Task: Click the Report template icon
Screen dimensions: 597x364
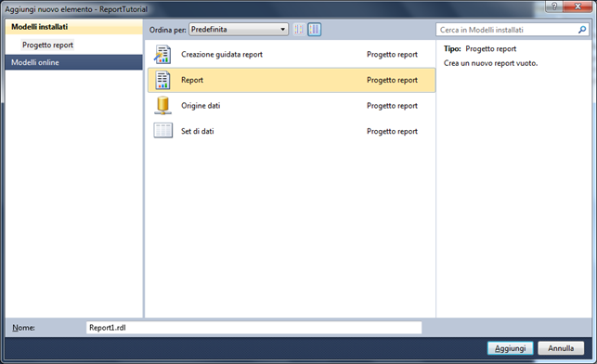Action: tap(162, 80)
